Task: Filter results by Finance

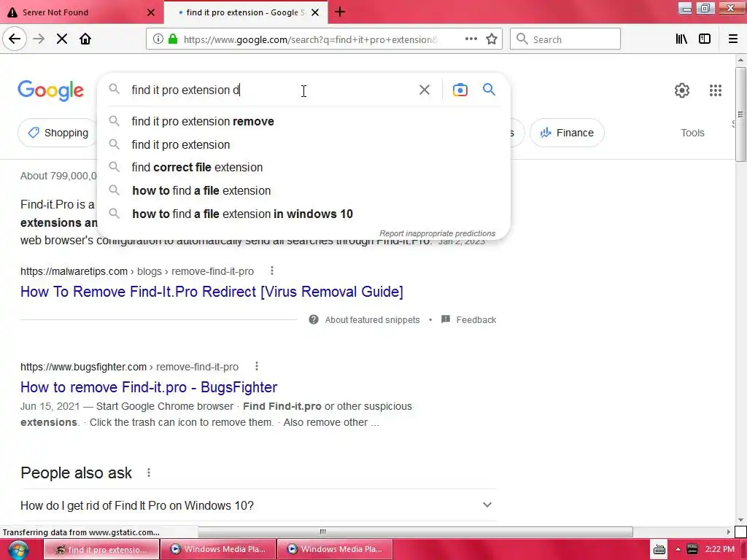Action: click(567, 133)
